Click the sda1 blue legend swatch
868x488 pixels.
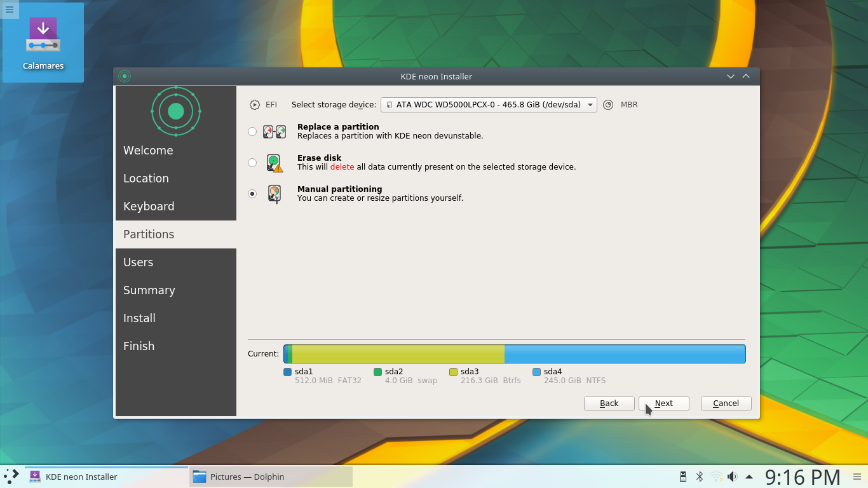click(x=288, y=372)
